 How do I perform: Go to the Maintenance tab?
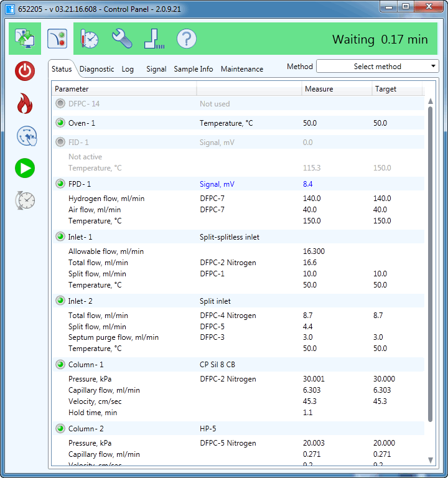[241, 69]
